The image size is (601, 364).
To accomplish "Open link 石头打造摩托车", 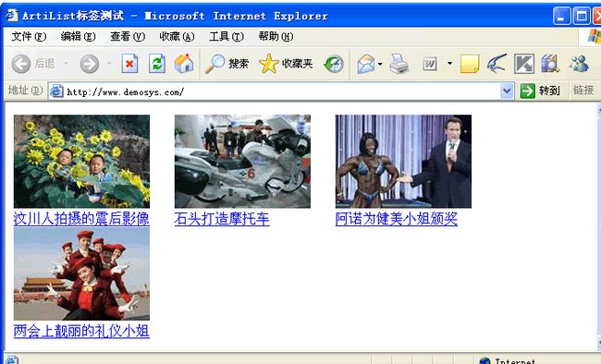I will (222, 219).
